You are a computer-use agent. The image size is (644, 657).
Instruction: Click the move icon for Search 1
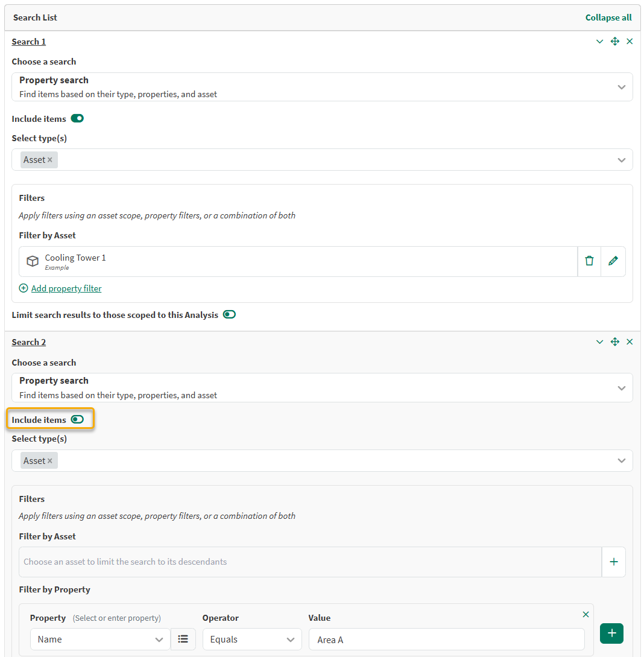[x=614, y=42]
